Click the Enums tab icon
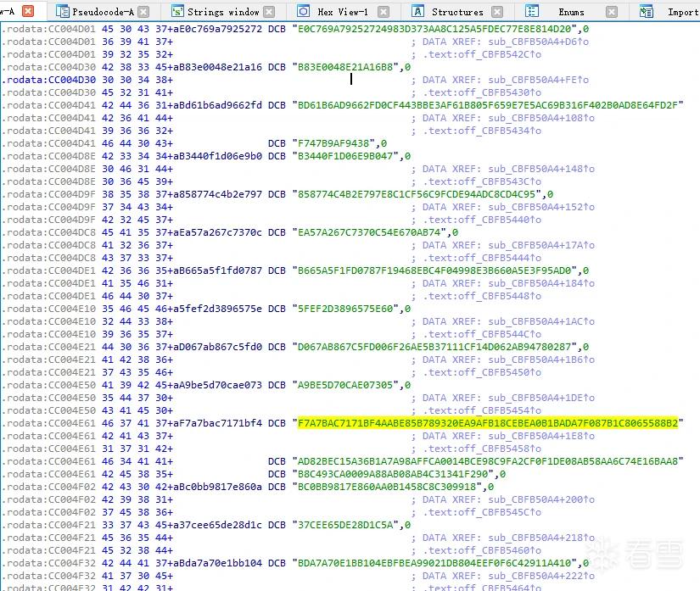The height and width of the screenshot is (591, 700). coord(532,11)
